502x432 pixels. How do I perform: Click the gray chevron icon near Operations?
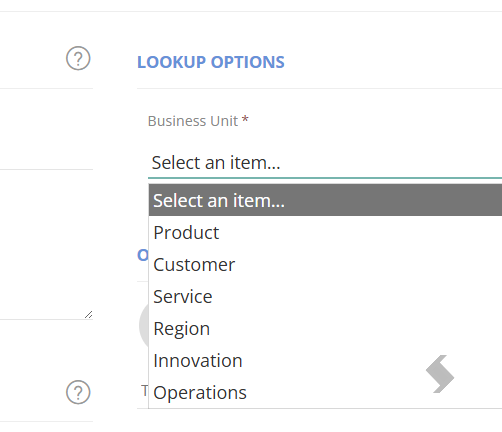(440, 374)
